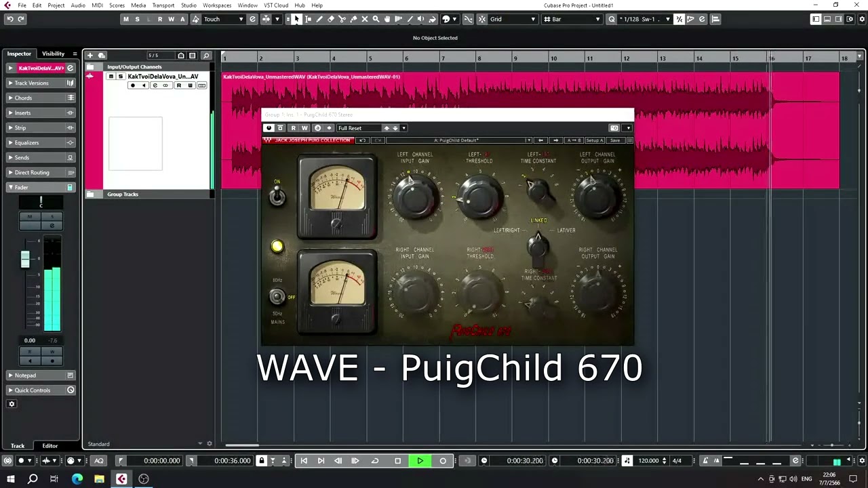Select the Mute X tool
The image size is (868, 488).
(x=365, y=19)
